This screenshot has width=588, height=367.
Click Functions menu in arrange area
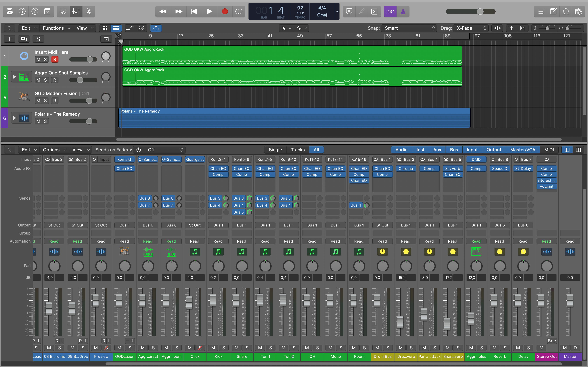(54, 28)
